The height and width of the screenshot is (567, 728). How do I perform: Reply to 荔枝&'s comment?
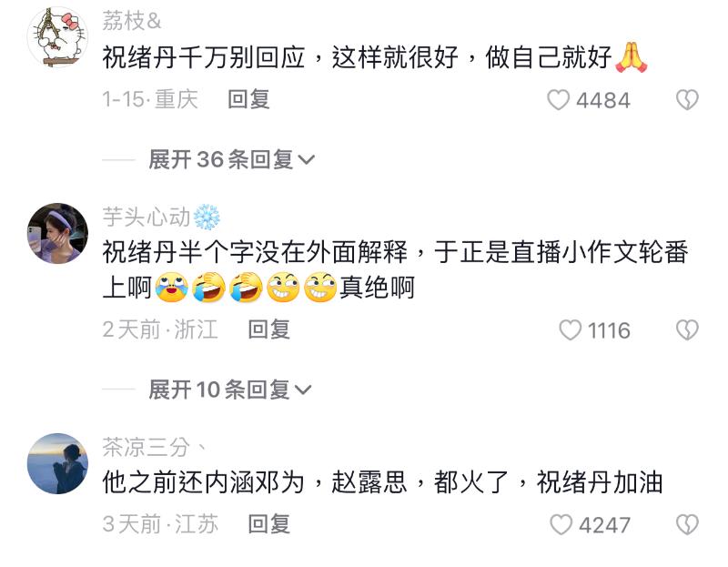click(248, 99)
